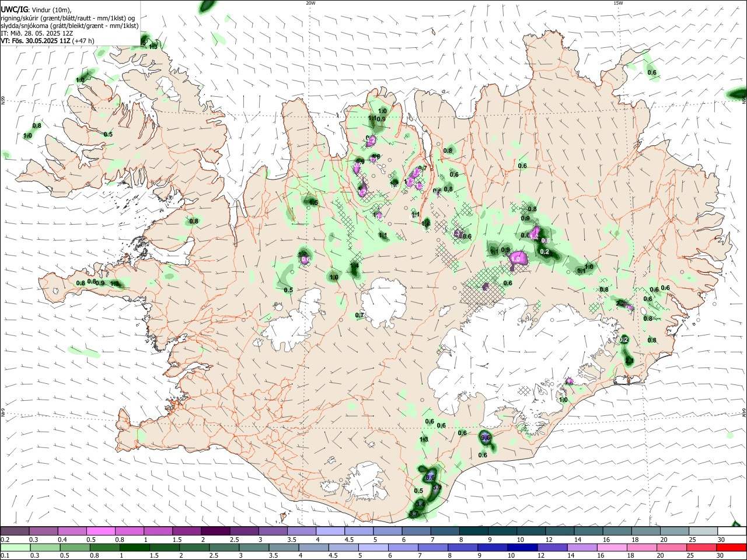The image size is (747, 560).
Task: Pick the rain scale swatch between 0.3 and 0.5
Action: click(x=45, y=548)
